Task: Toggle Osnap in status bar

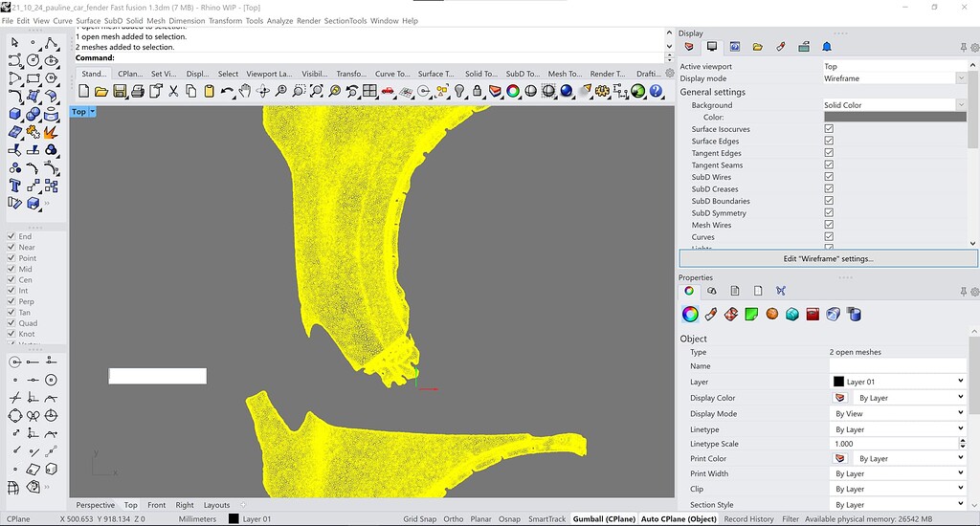Action: click(x=509, y=518)
